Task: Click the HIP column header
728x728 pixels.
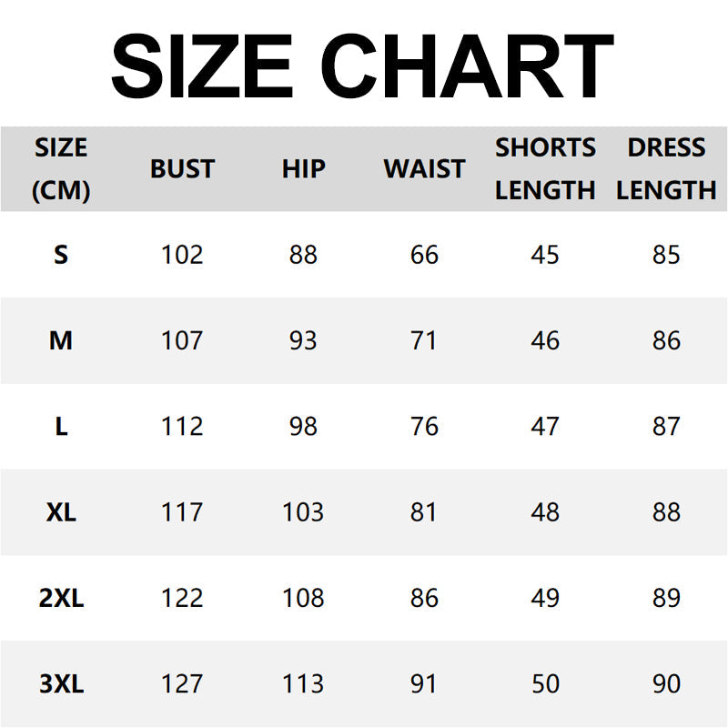Action: tap(303, 169)
